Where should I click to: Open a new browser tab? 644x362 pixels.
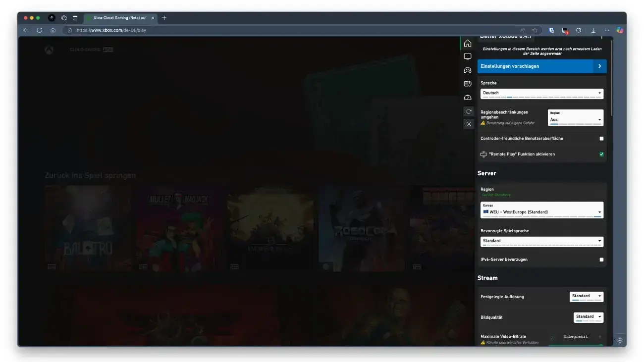(x=164, y=18)
